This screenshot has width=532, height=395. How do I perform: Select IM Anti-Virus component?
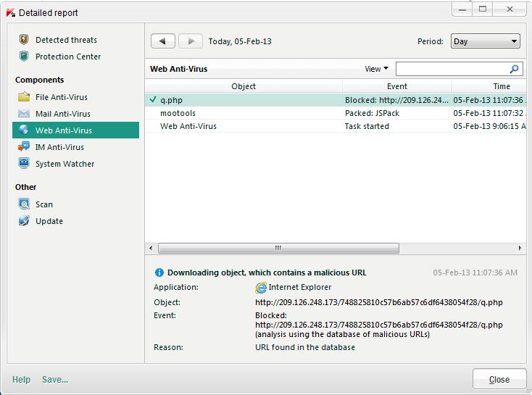pyautogui.click(x=59, y=147)
